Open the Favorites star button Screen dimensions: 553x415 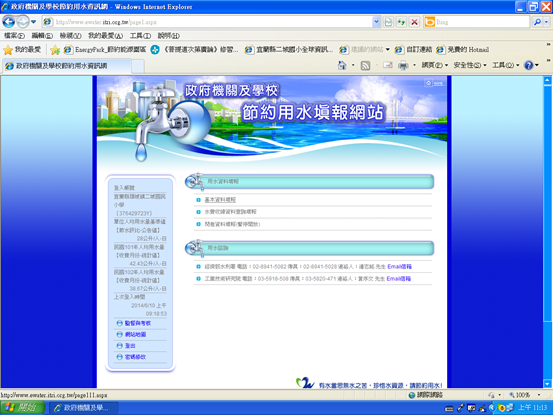[x=22, y=50]
